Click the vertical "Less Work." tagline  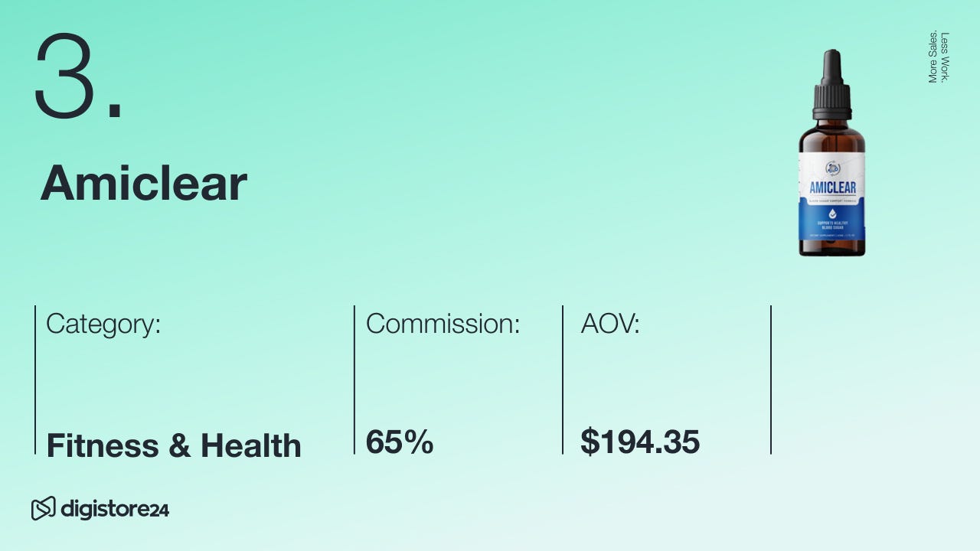point(945,57)
